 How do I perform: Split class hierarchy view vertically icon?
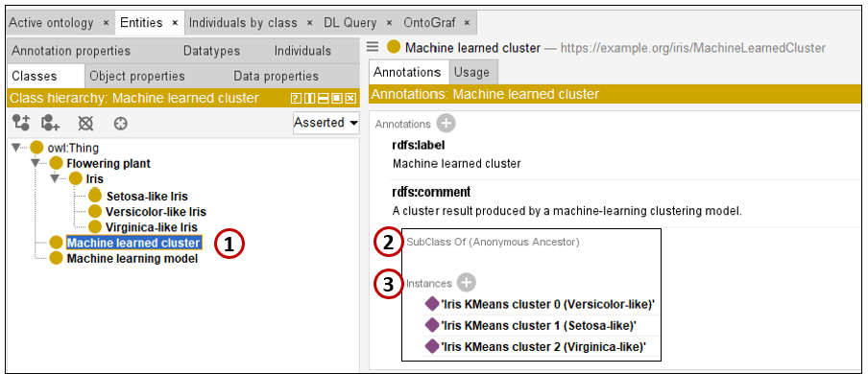(x=310, y=99)
